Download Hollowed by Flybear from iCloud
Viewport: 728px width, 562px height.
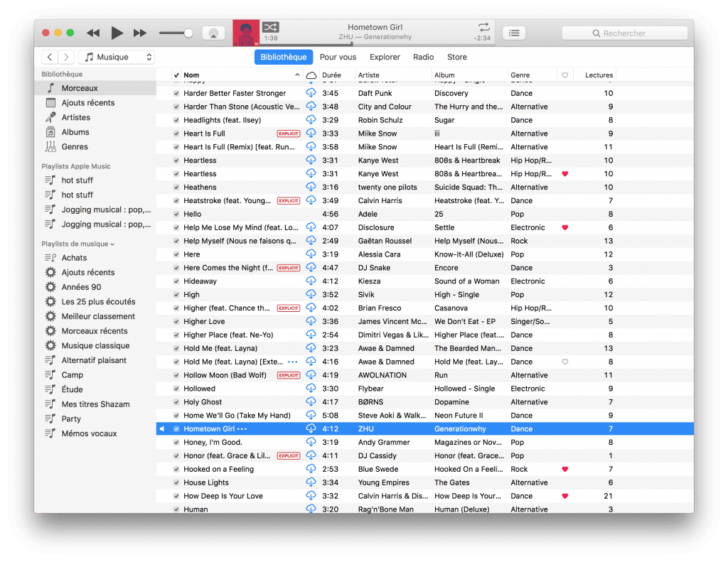[x=311, y=388]
